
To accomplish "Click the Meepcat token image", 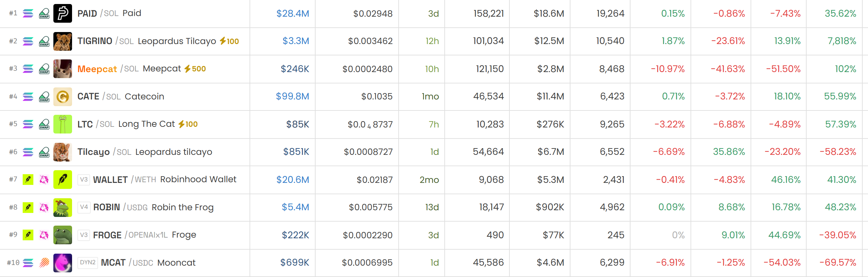I will pos(63,69).
